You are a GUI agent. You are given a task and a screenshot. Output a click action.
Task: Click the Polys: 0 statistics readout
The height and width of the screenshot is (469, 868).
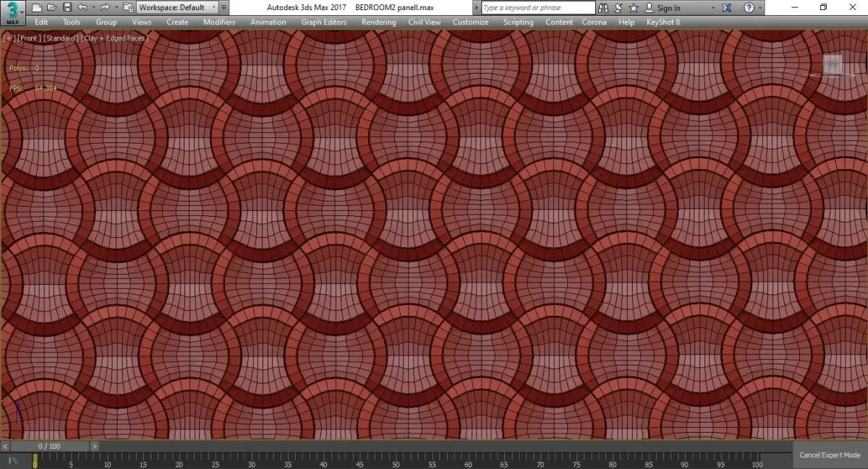pyautogui.click(x=24, y=68)
